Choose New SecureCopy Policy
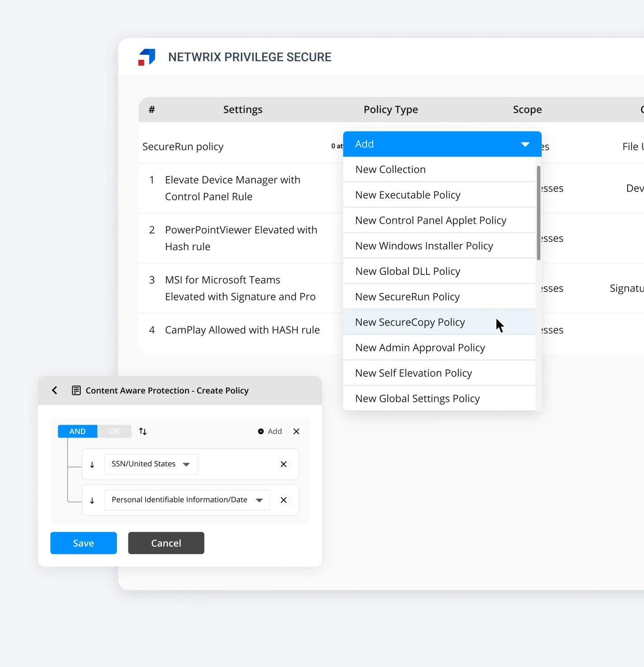This screenshot has width=644, height=667. 439,322
